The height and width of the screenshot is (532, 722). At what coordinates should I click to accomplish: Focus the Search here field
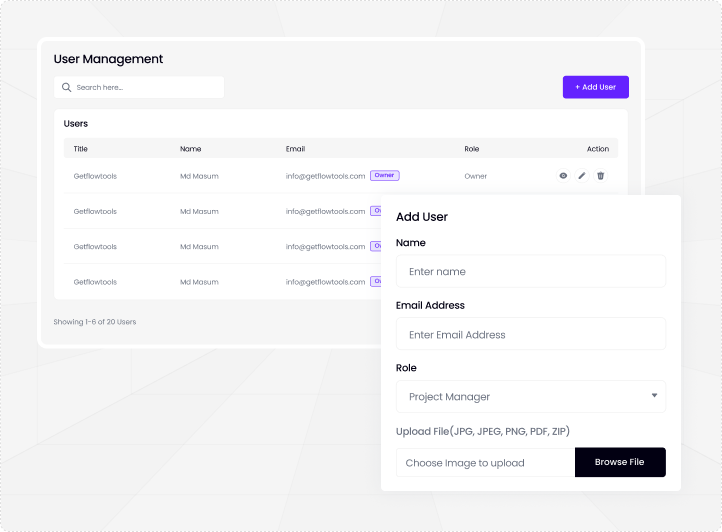click(139, 87)
